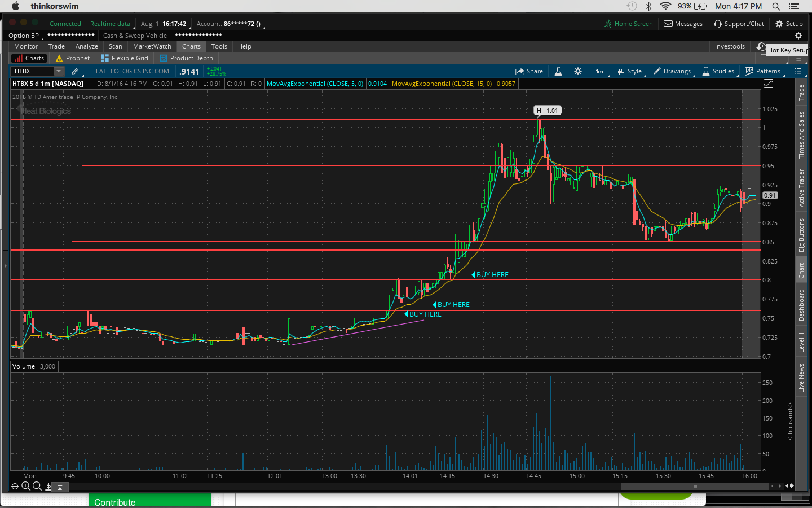Switch to the Monitor tab
812x508 pixels.
click(x=26, y=46)
